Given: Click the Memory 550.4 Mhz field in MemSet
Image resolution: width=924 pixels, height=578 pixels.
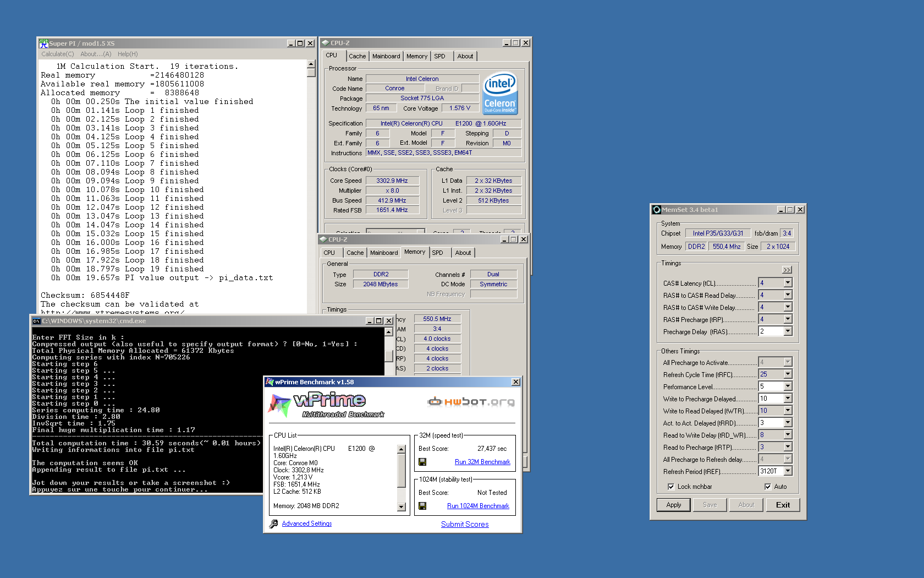Looking at the screenshot, I should (727, 247).
